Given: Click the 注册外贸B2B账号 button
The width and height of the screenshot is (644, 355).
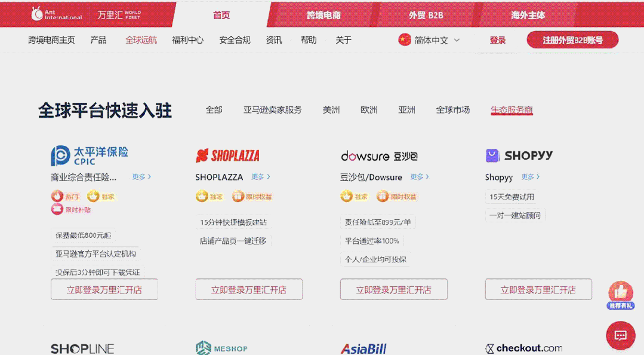Looking at the screenshot, I should point(572,40).
